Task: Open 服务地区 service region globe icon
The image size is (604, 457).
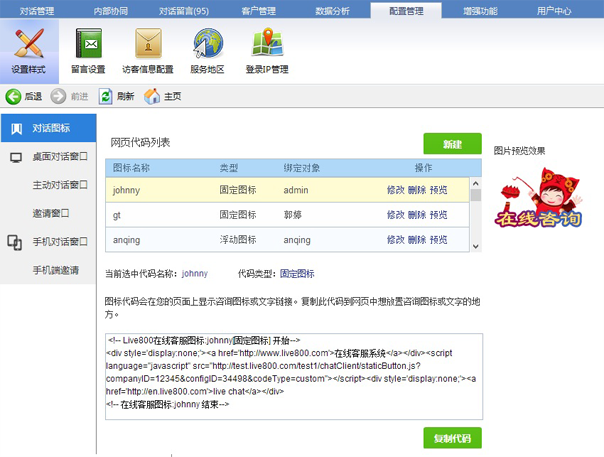Action: click(x=207, y=49)
